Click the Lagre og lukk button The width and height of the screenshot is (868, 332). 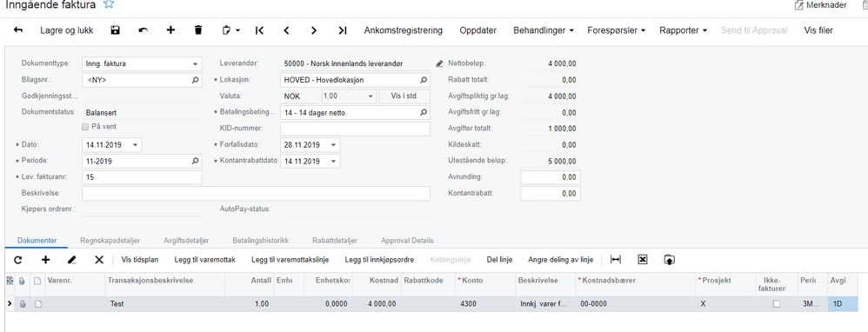tap(67, 30)
